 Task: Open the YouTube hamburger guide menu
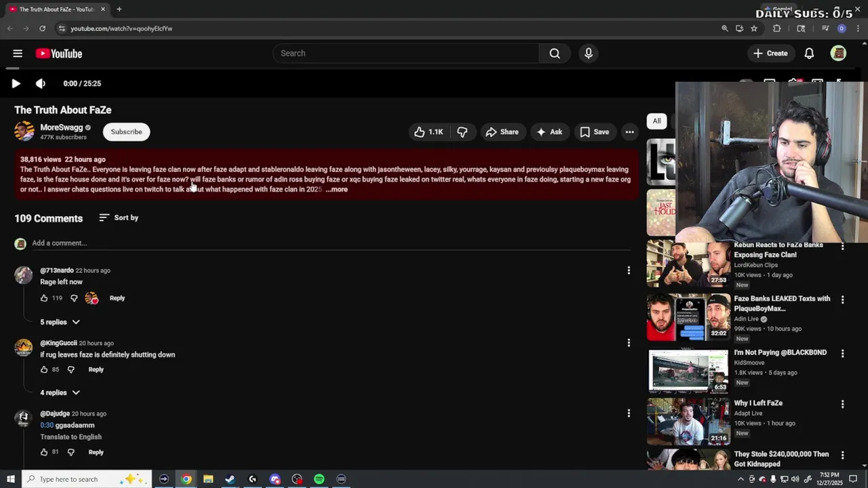[x=18, y=54]
